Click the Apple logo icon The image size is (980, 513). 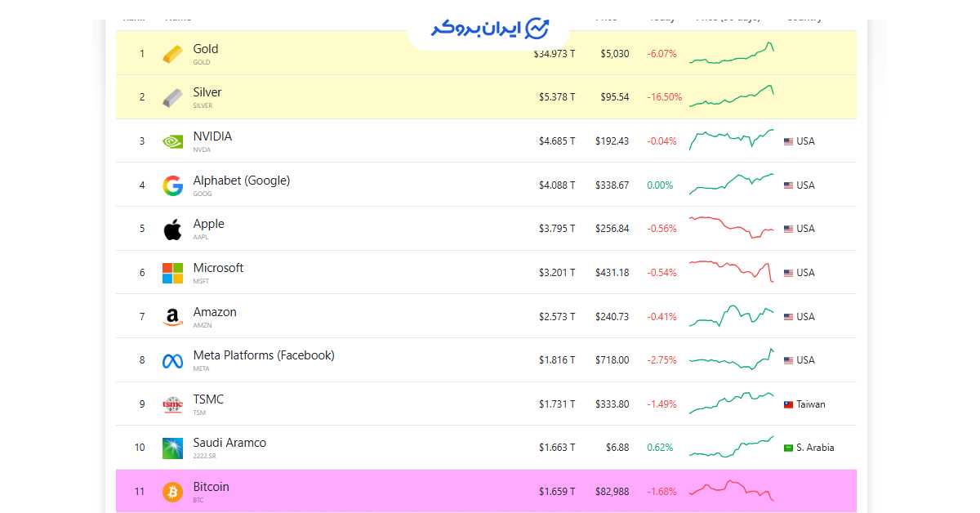tap(172, 230)
